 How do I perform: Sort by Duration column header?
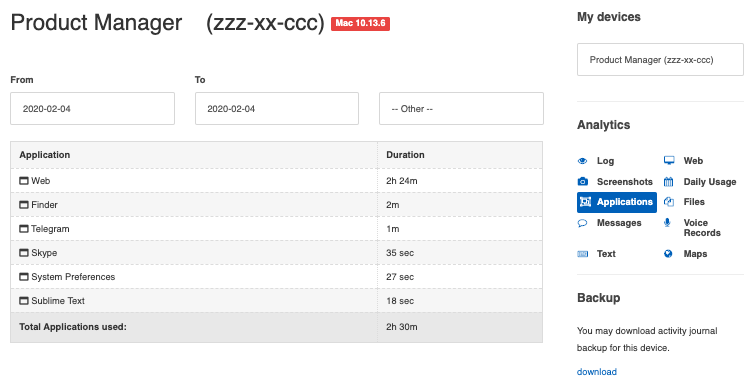[x=405, y=155]
